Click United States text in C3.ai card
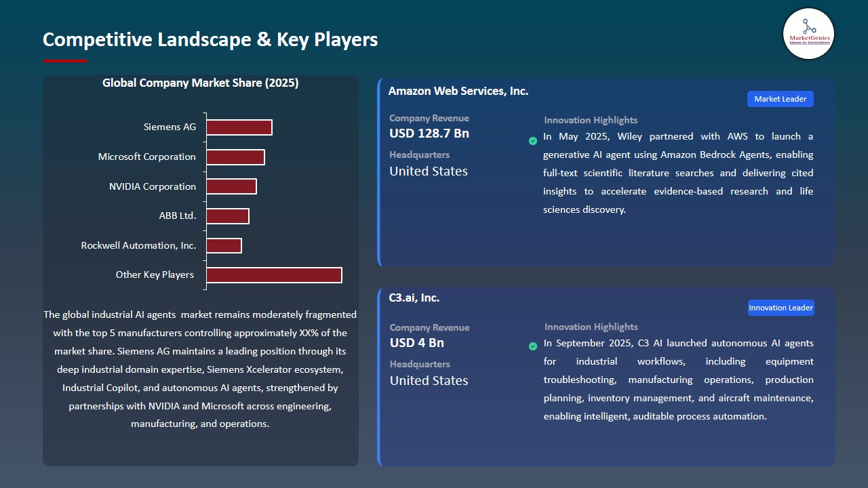The height and width of the screenshot is (488, 868). (429, 381)
